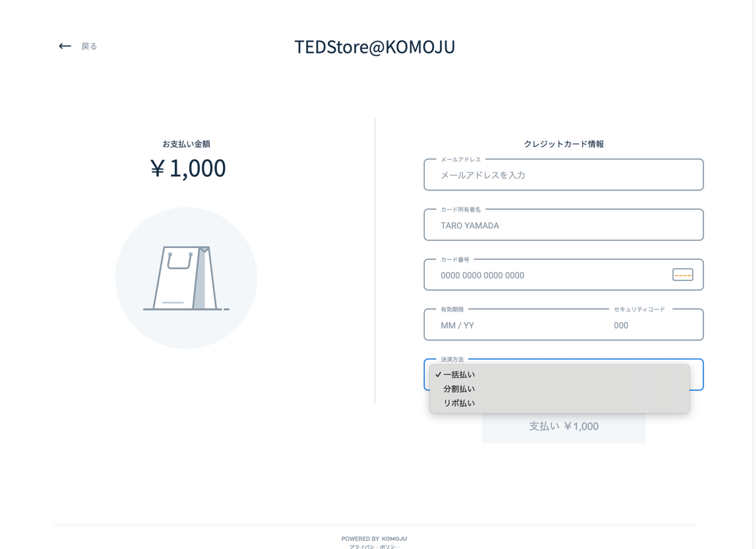The height and width of the screenshot is (549, 756).
Task: Focus the メールアドレス email input field
Action: tap(563, 176)
